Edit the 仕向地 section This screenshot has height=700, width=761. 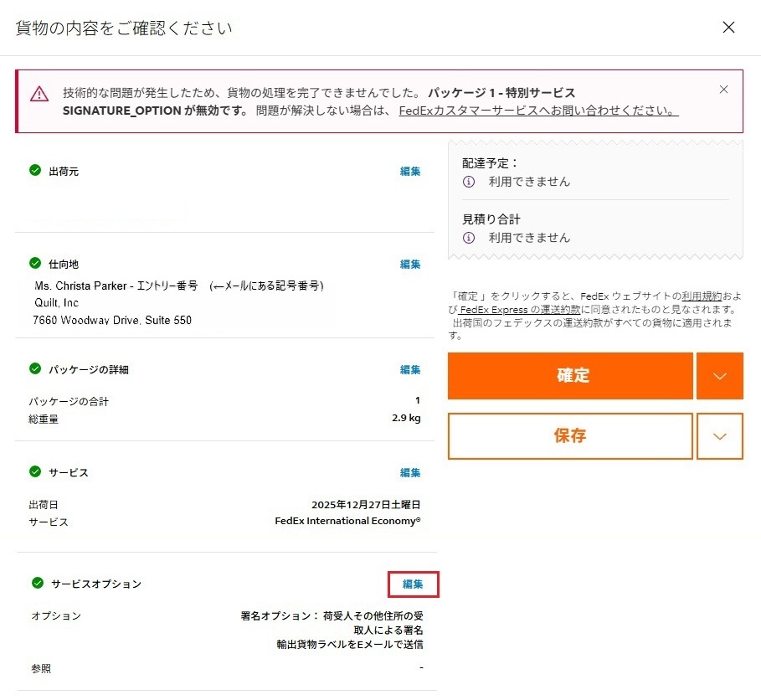click(x=410, y=264)
